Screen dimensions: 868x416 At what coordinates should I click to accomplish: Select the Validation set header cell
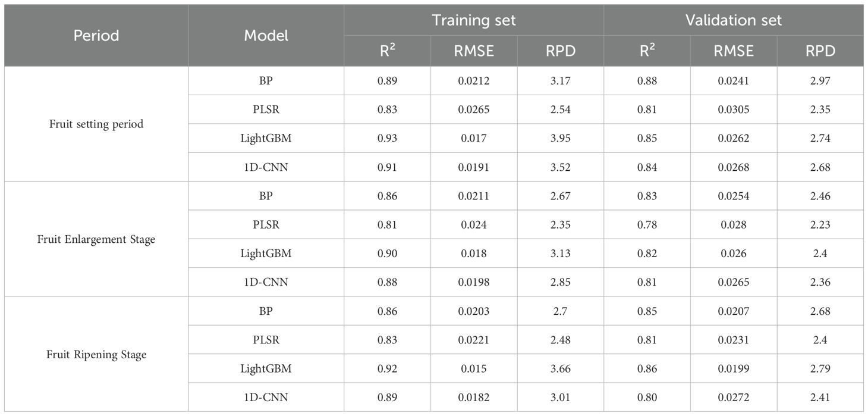(x=734, y=20)
